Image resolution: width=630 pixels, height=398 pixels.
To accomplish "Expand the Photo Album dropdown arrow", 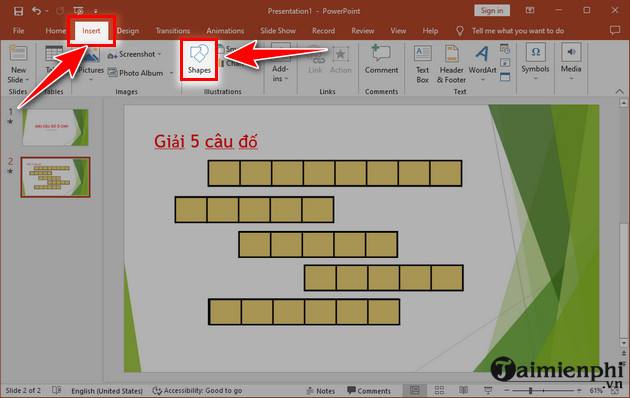I will coord(172,73).
